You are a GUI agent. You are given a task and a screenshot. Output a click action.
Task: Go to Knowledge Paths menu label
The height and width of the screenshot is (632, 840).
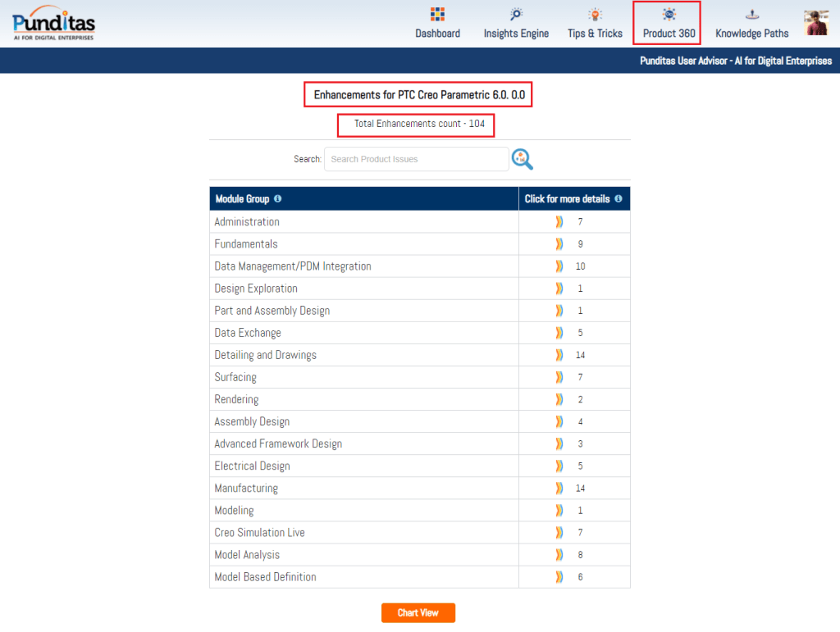point(751,34)
